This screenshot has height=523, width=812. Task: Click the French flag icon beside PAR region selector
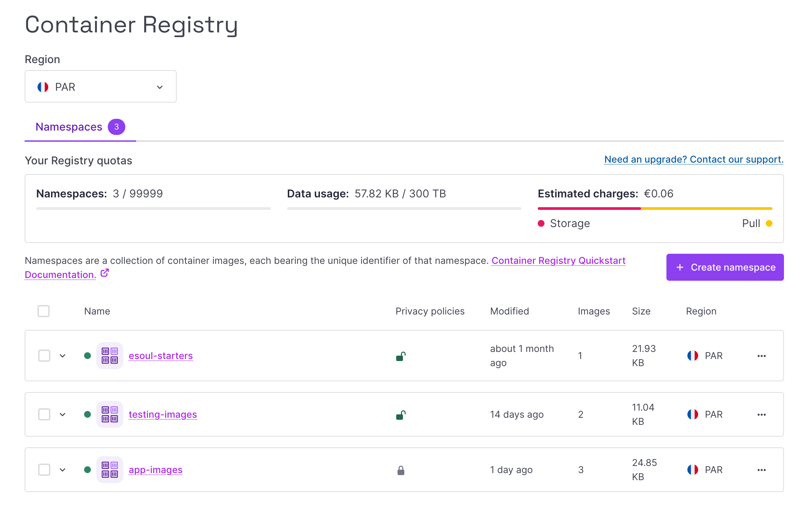[x=43, y=87]
